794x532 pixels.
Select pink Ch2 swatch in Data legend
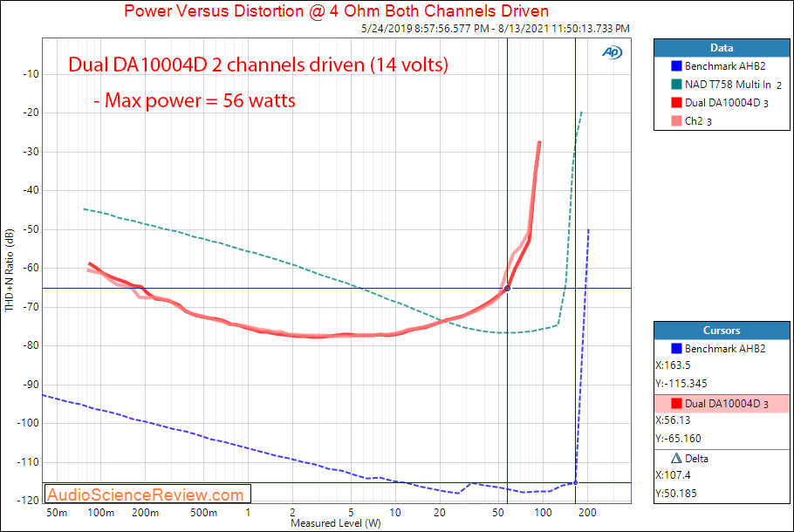click(676, 121)
